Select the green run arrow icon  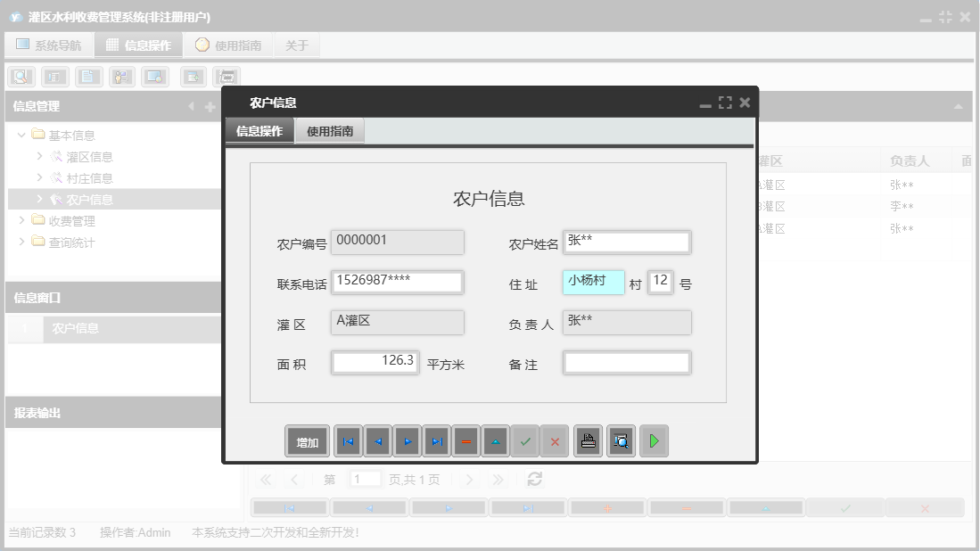[654, 440]
